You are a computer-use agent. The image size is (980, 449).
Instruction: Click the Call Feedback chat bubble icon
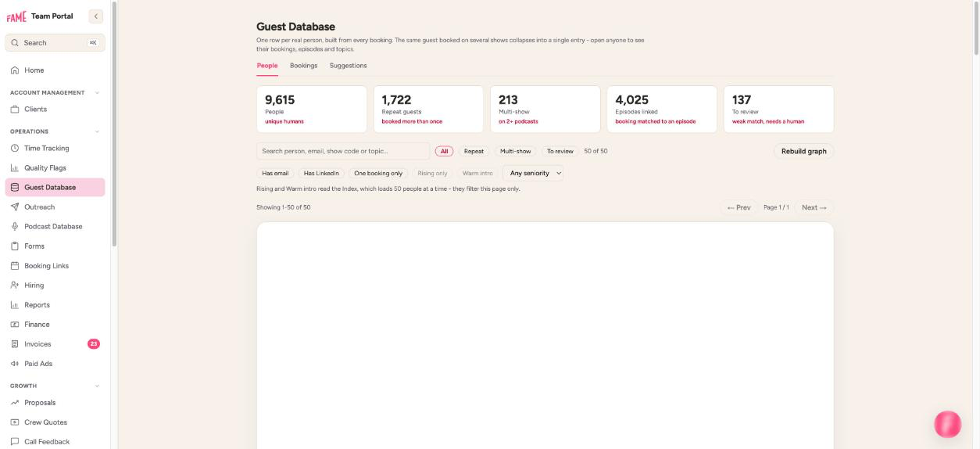[15, 442]
